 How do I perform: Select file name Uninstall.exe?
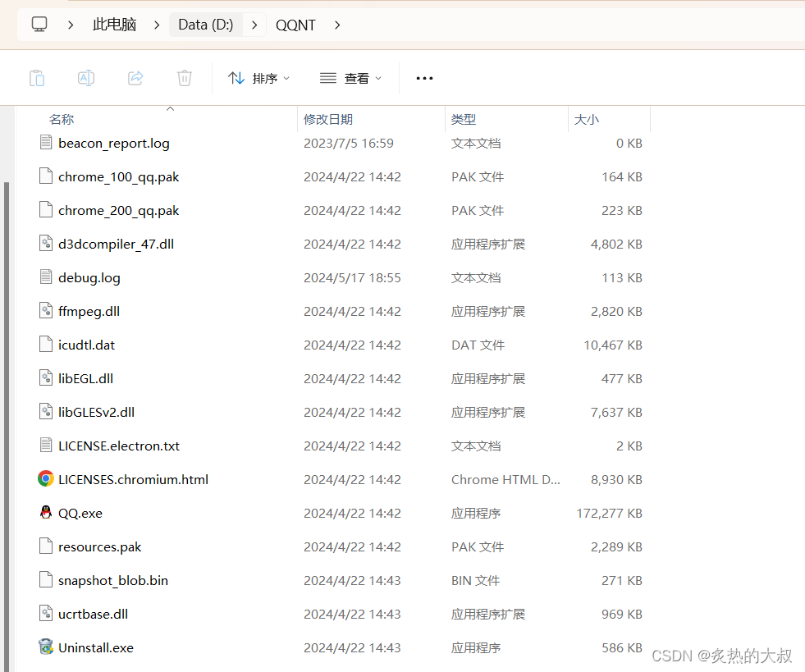point(96,648)
